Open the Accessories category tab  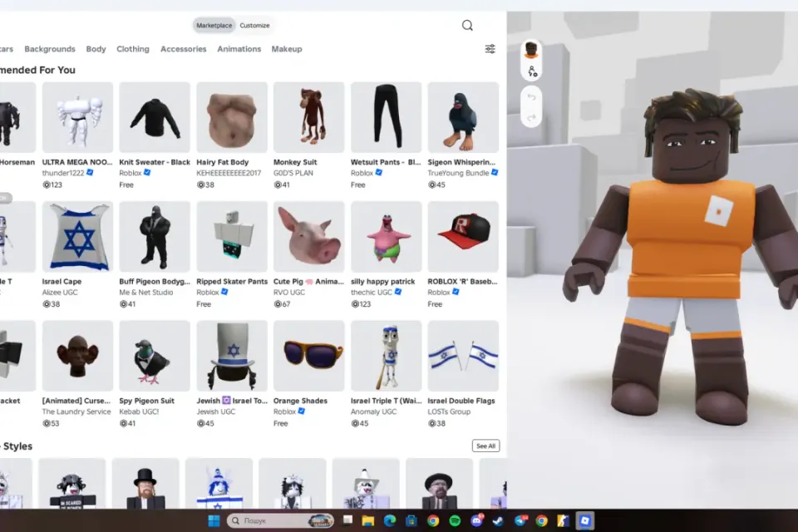point(183,49)
